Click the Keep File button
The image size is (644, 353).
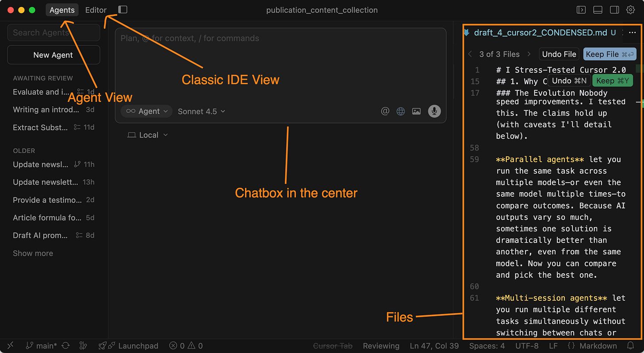click(x=609, y=54)
